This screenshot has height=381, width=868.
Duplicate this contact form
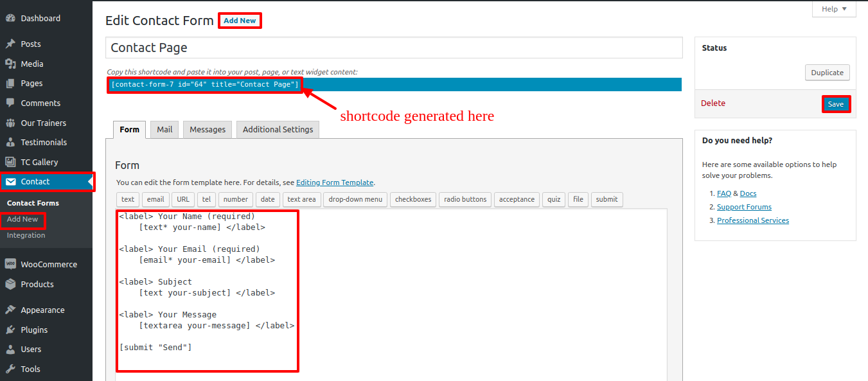[x=827, y=73]
